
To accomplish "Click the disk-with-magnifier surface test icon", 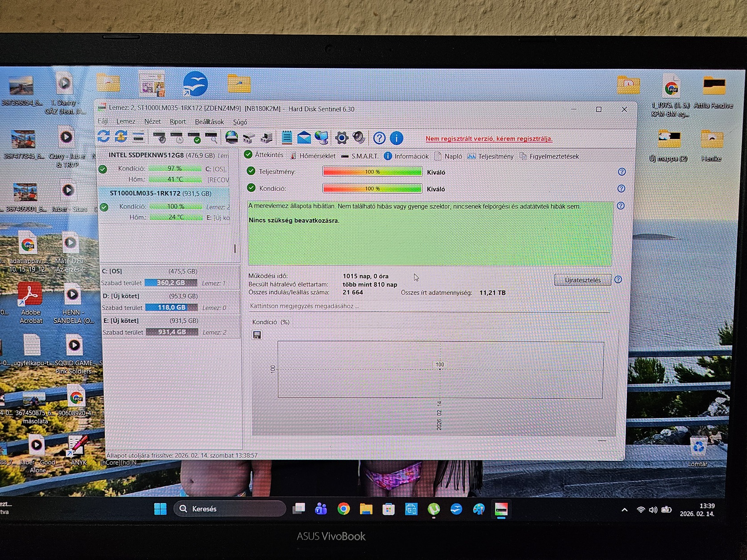I will [x=211, y=137].
